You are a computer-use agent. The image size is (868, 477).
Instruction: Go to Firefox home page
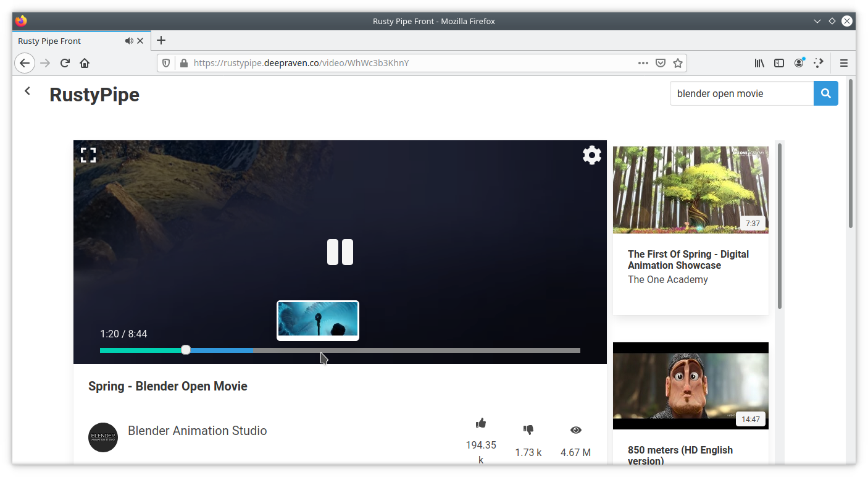pos(85,63)
